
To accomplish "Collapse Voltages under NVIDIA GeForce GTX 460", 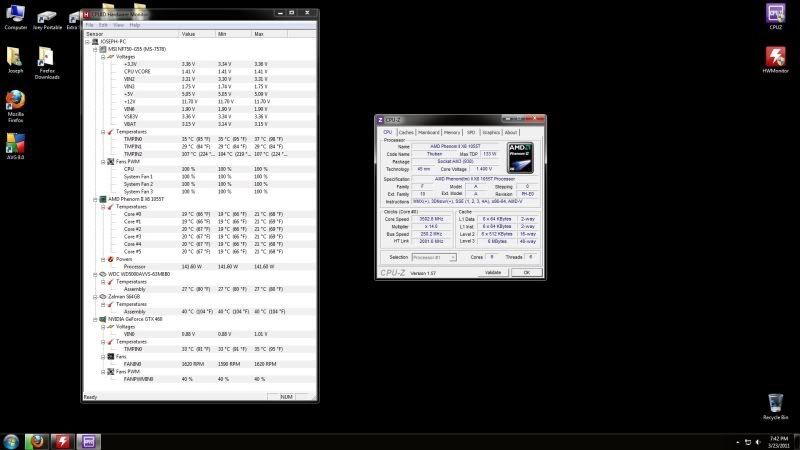I will [x=103, y=327].
